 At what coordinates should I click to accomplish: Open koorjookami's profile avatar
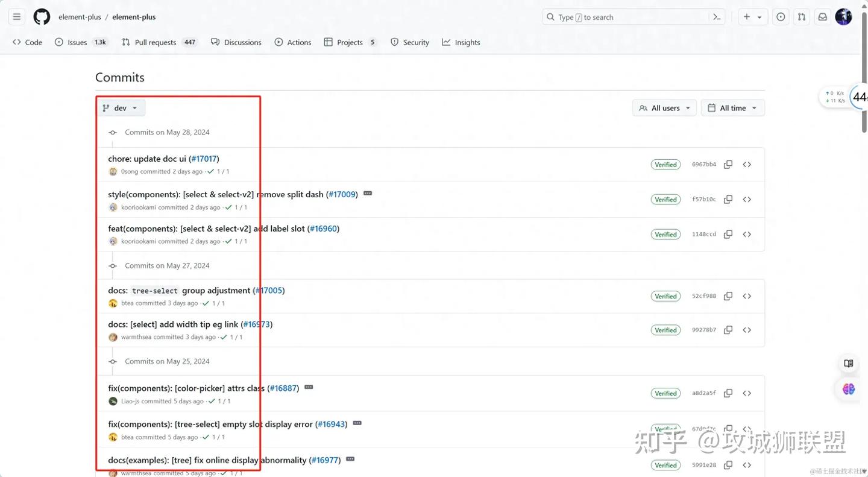tap(113, 207)
